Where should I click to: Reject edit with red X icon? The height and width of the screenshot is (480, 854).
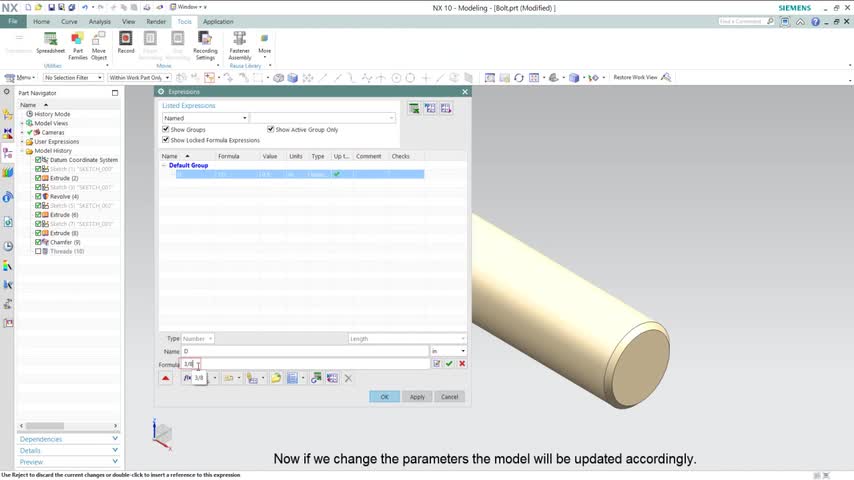click(x=462, y=363)
